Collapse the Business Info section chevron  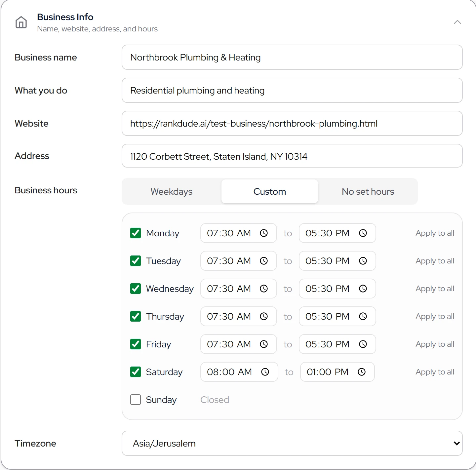pos(457,22)
